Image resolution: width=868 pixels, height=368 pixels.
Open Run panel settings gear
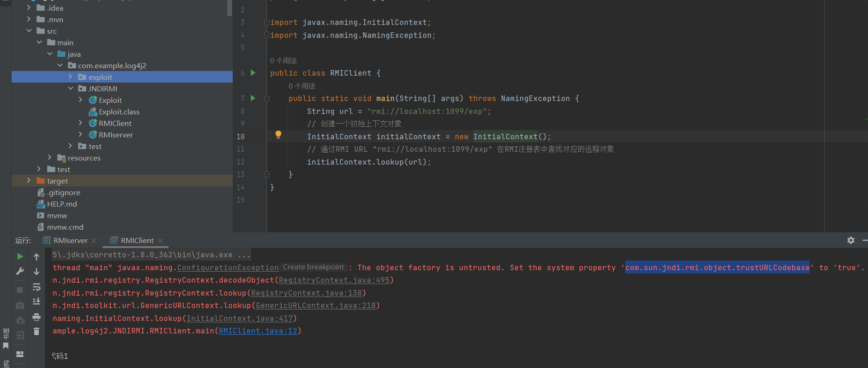coord(850,240)
